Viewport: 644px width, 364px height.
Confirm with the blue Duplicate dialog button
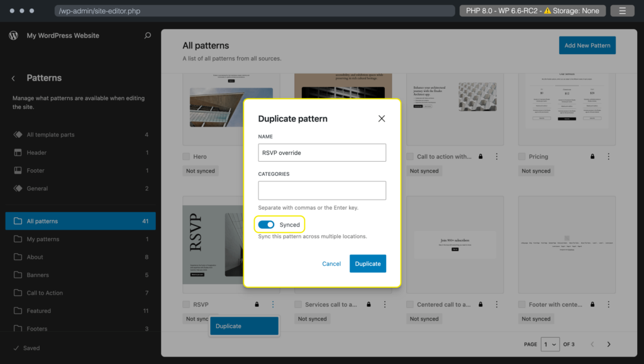click(x=367, y=264)
